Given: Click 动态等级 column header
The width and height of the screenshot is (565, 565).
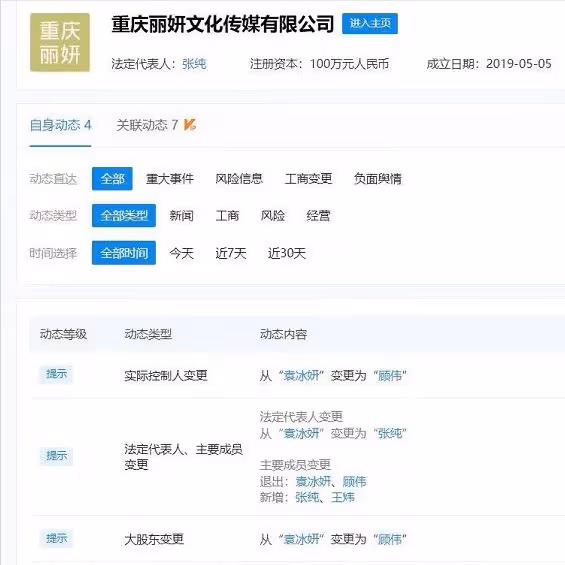Looking at the screenshot, I should [63, 334].
